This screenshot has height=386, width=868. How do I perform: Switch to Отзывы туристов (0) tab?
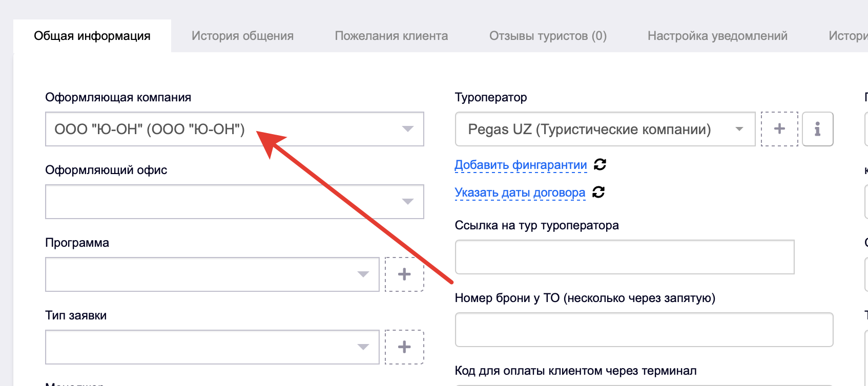[548, 36]
